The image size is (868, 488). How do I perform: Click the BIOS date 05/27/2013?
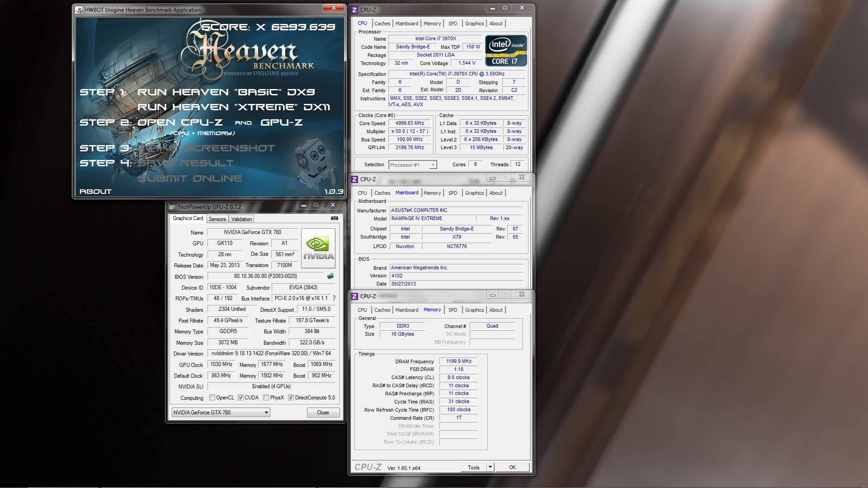pyautogui.click(x=456, y=284)
